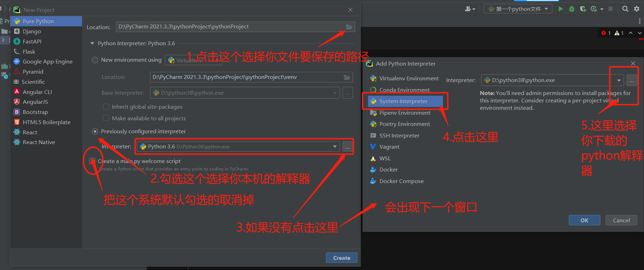Choose the Pyramid project type
644x270 pixels.
tap(46, 72)
